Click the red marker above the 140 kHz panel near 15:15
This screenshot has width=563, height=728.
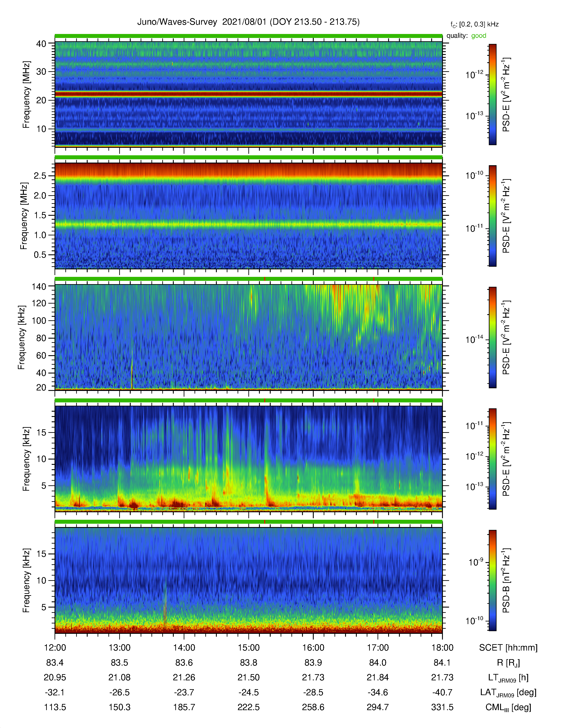(265, 279)
